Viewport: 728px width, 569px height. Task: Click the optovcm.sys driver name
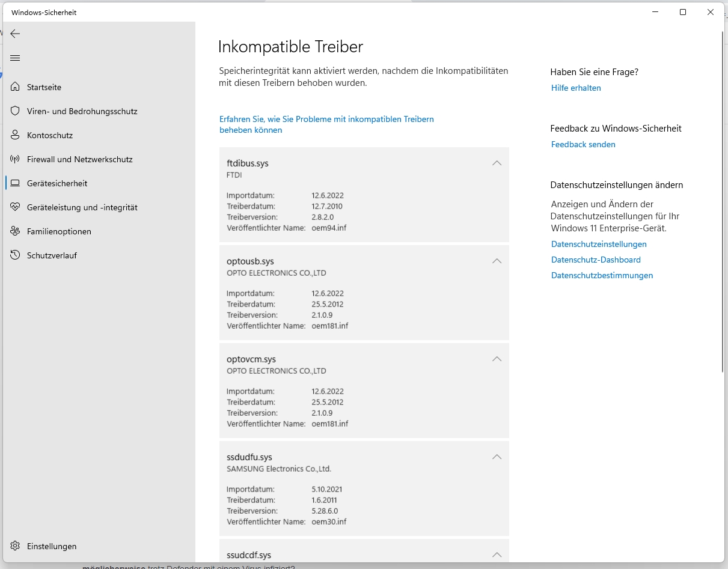tap(251, 359)
